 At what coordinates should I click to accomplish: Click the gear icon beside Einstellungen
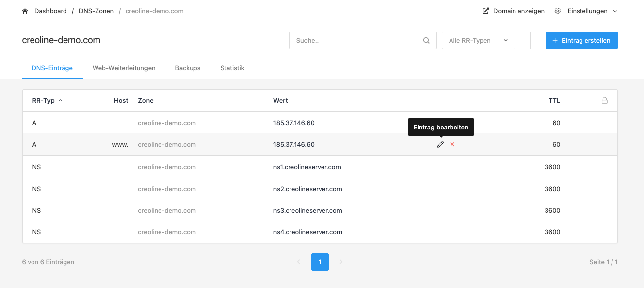click(x=558, y=11)
